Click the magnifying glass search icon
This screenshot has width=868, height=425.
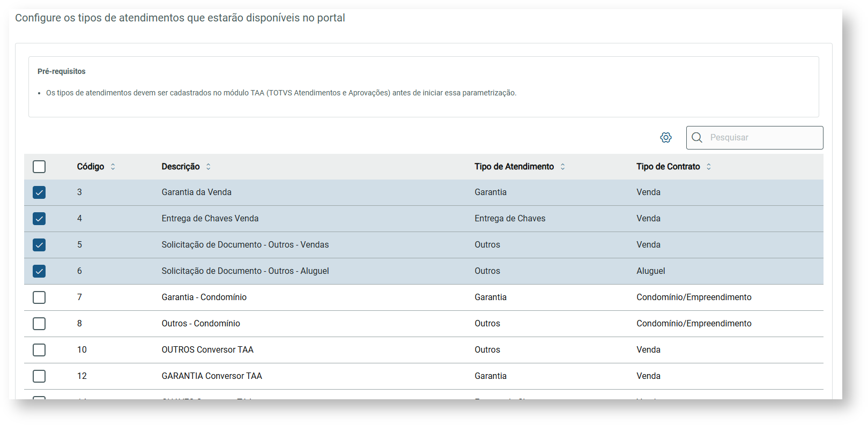pyautogui.click(x=697, y=138)
